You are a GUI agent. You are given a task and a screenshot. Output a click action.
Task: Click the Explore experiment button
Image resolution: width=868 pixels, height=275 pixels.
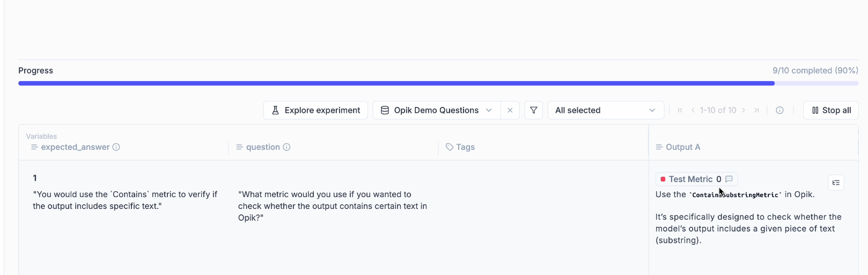click(x=315, y=110)
